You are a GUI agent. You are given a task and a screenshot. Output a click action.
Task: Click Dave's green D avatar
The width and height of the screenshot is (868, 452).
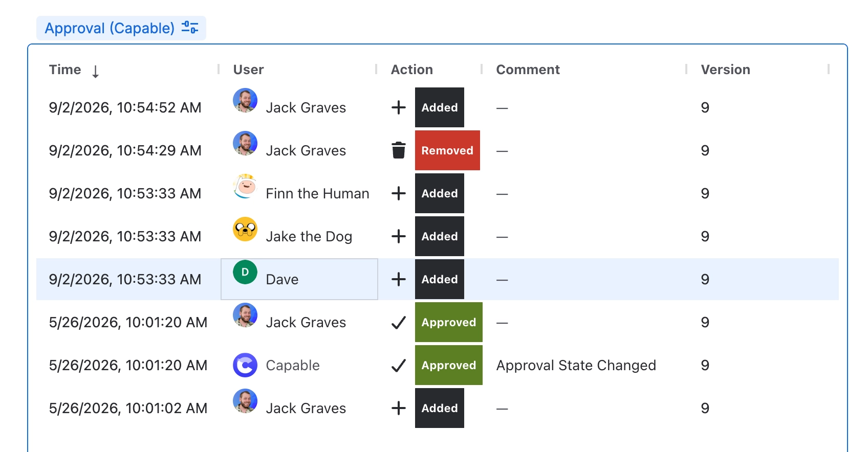245,272
